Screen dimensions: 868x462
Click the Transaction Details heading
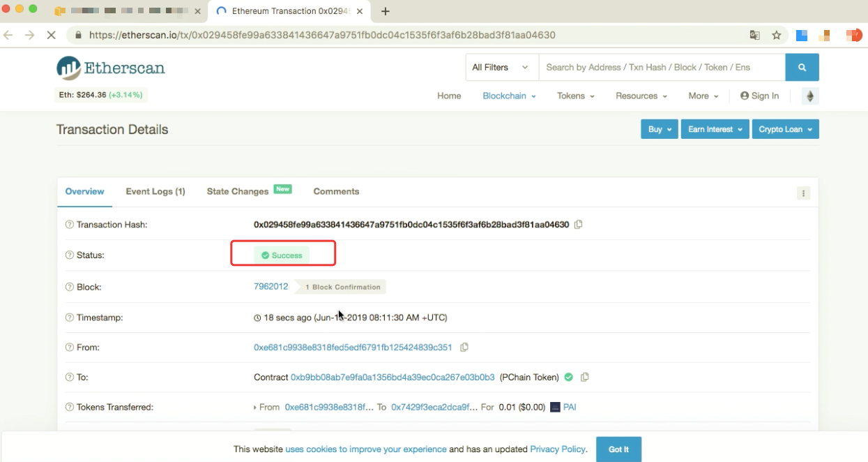[x=112, y=130]
